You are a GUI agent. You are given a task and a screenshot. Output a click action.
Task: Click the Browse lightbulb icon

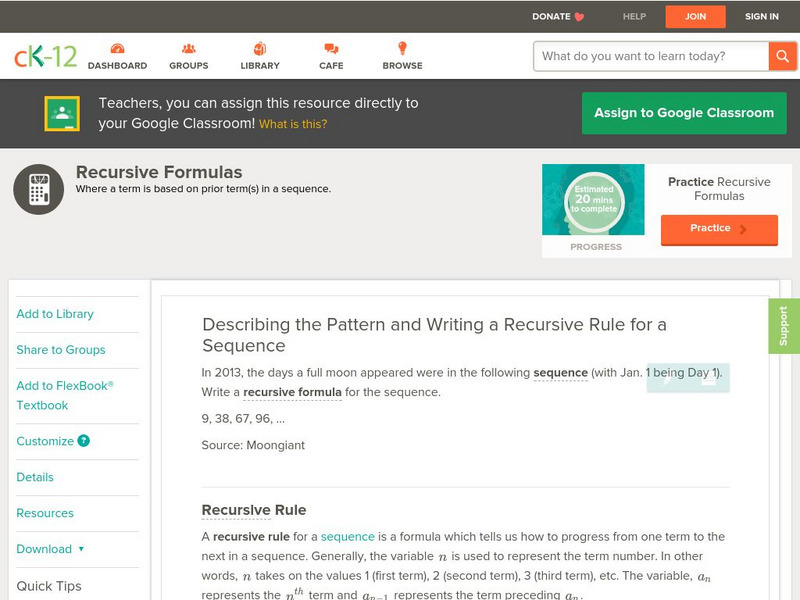[402, 49]
